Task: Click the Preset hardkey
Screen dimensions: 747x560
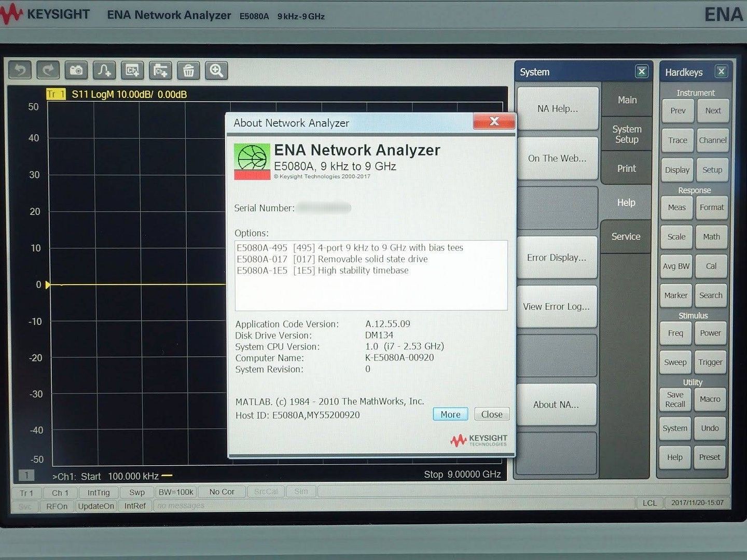Action: 709,457
